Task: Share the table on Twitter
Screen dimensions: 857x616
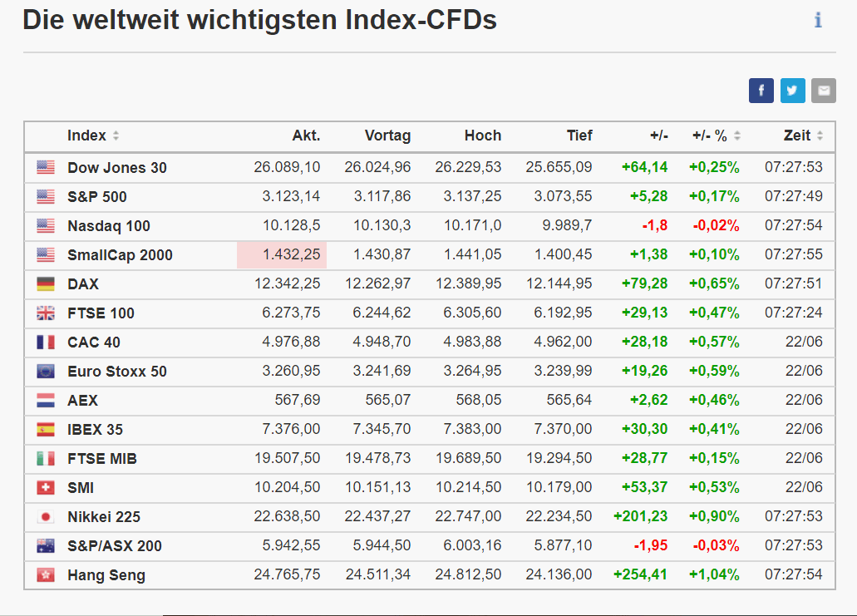Action: (x=792, y=91)
